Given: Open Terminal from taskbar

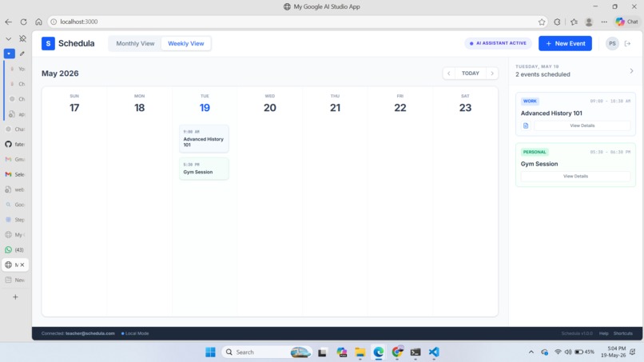Looking at the screenshot, I should (x=415, y=352).
